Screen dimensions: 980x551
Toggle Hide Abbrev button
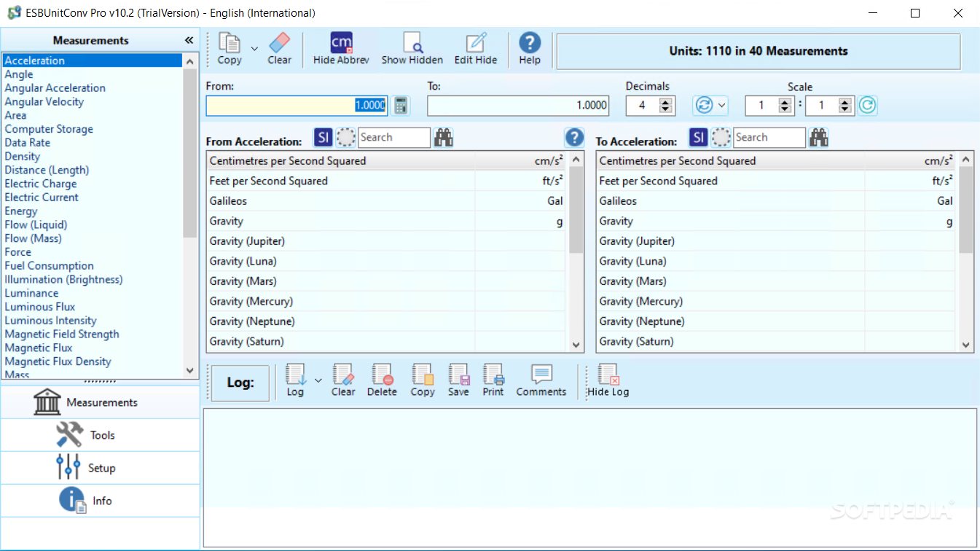click(x=341, y=50)
